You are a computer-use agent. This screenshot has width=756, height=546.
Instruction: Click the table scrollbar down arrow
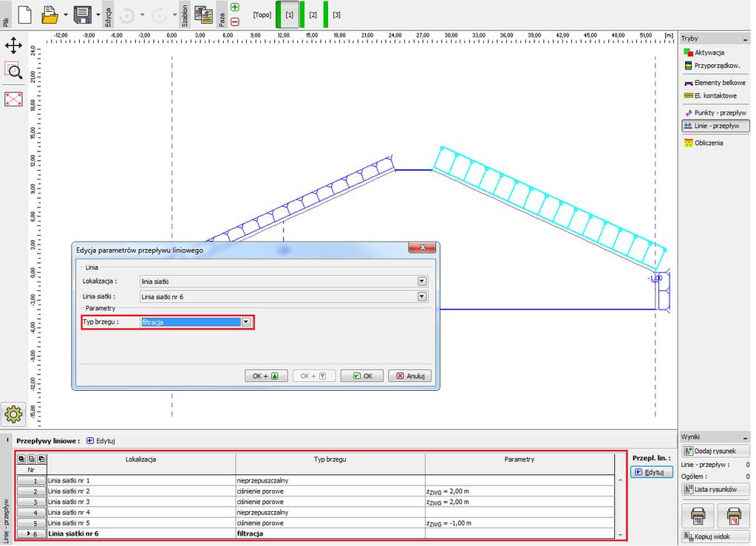coord(620,534)
